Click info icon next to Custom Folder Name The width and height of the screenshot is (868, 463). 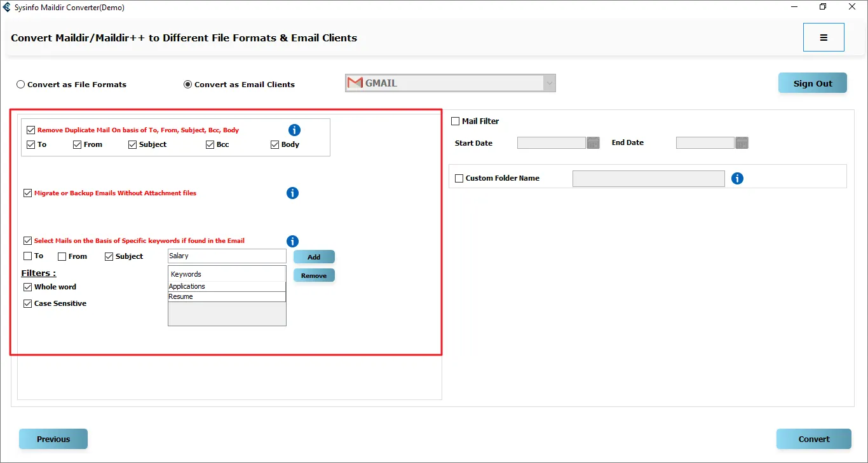tap(737, 178)
